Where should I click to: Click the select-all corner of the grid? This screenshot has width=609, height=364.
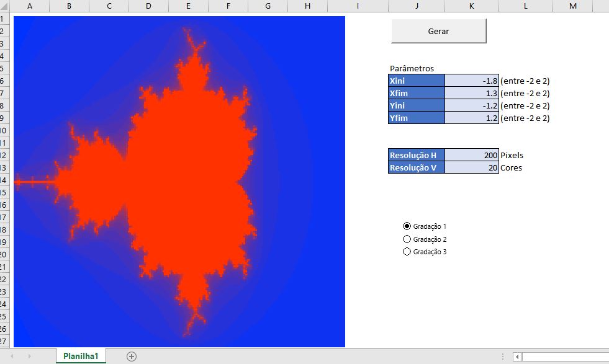coord(4,6)
